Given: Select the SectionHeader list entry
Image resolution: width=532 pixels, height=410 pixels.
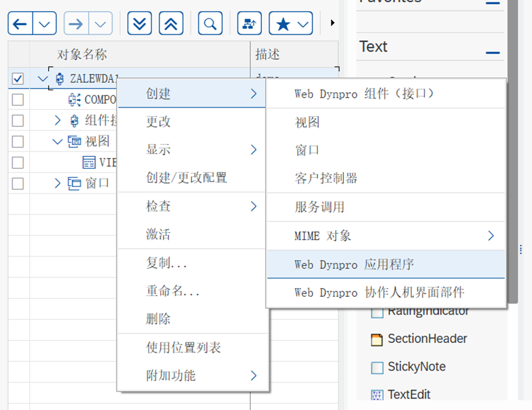Looking at the screenshot, I should pyautogui.click(x=427, y=339).
